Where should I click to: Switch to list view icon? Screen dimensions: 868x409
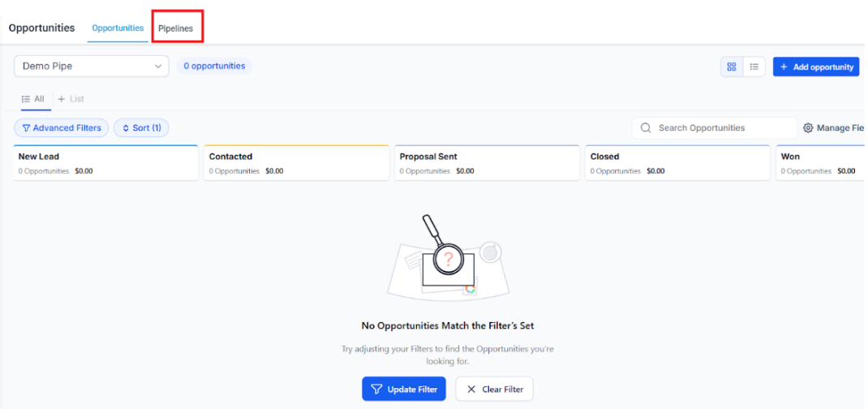click(x=754, y=67)
